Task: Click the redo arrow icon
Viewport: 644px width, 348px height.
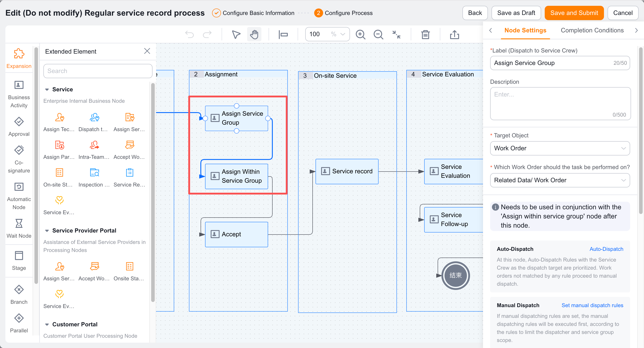Action: pyautogui.click(x=207, y=34)
